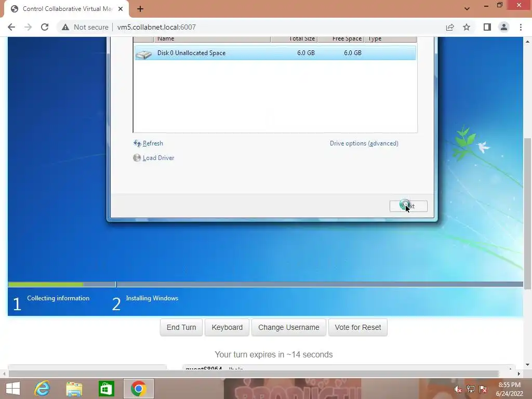Open Drive options (advanced)
The height and width of the screenshot is (399, 532).
[364, 143]
